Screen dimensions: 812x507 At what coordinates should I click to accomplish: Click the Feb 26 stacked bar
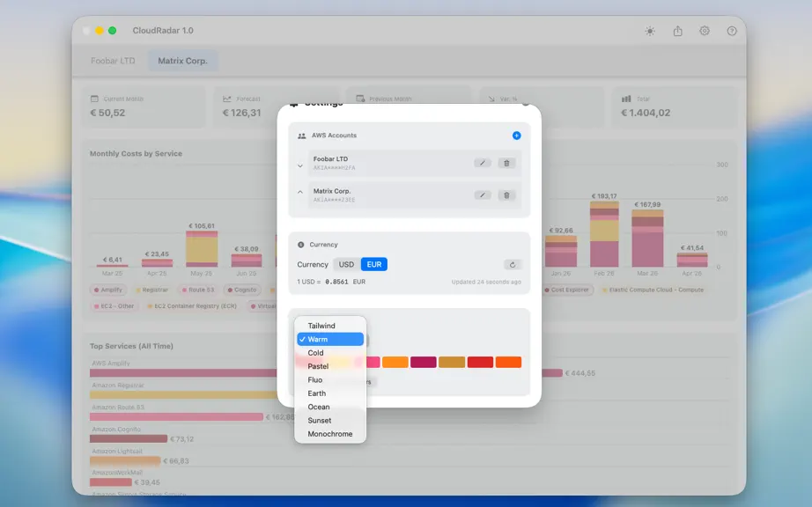point(604,234)
